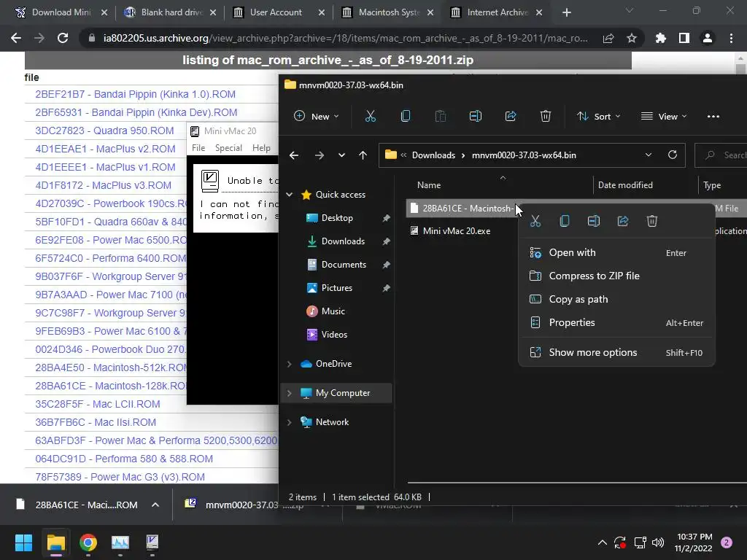Collapse the Quick access tree
The width and height of the screenshot is (747, 560).
click(x=289, y=194)
